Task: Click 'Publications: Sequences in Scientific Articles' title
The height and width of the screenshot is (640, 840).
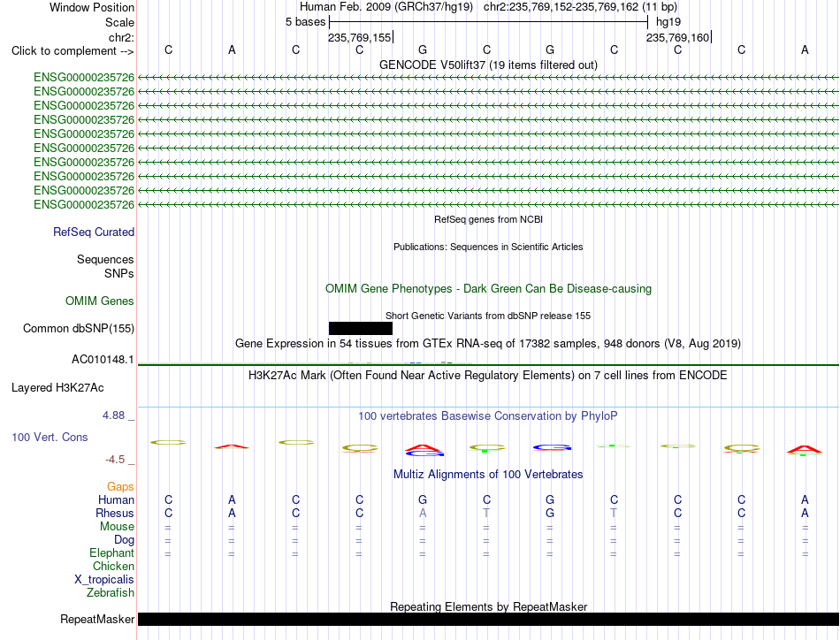Action: point(488,247)
